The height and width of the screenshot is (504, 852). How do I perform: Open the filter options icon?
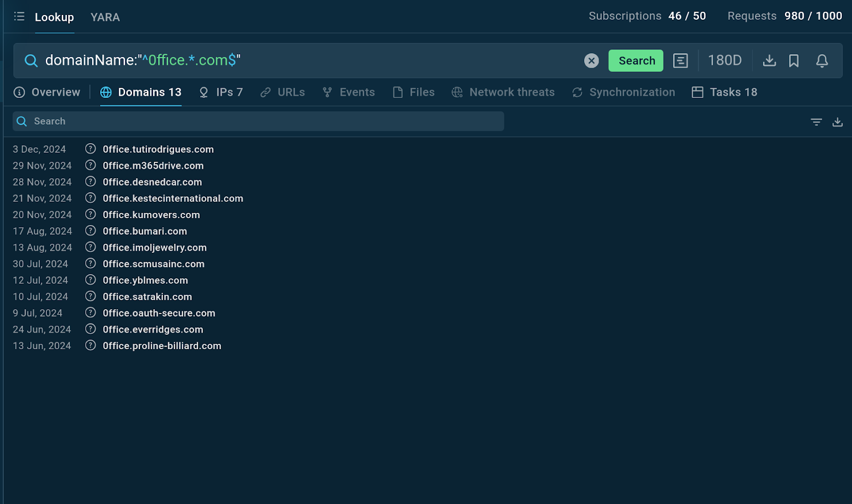pos(816,122)
